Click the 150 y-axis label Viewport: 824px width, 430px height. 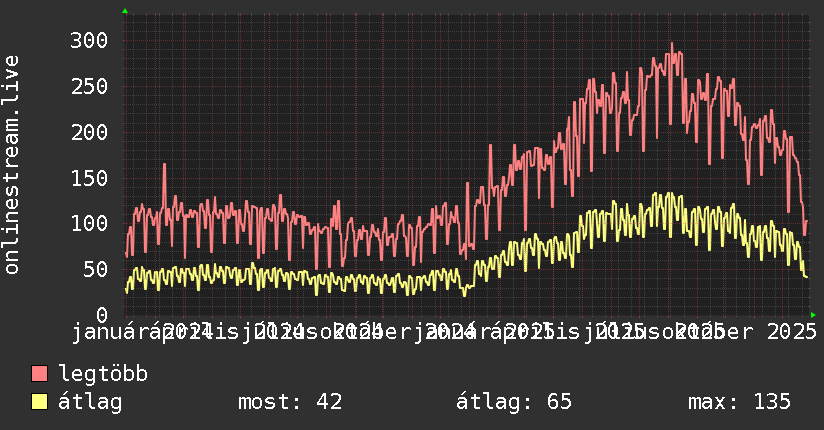[x=89, y=178]
